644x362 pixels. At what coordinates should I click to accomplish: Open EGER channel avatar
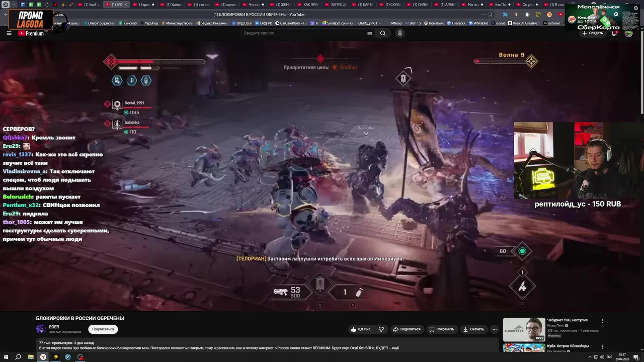(41, 329)
